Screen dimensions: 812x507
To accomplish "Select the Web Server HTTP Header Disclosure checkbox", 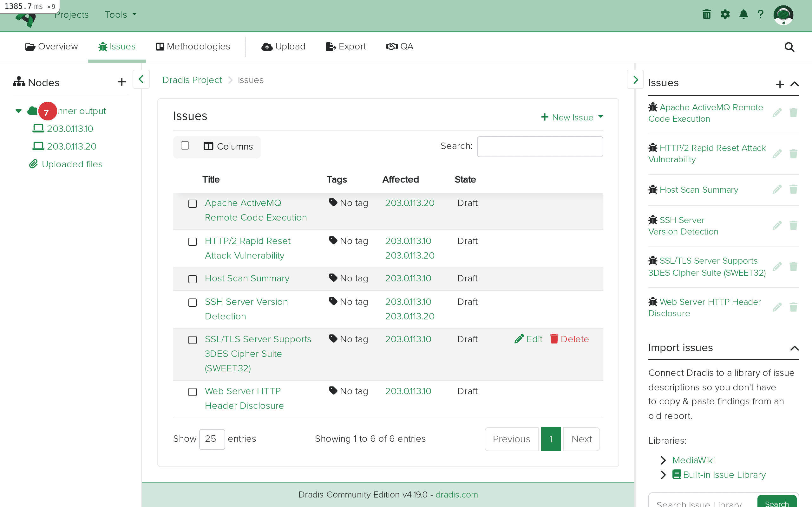I will click(193, 392).
